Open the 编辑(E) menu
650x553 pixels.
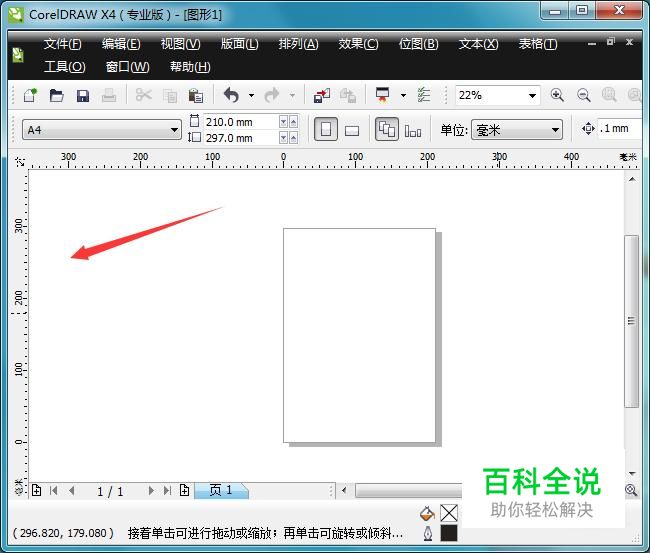121,44
